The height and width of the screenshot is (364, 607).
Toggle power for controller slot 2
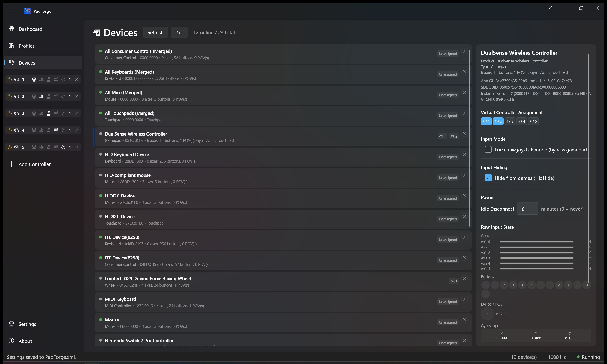pos(10,96)
